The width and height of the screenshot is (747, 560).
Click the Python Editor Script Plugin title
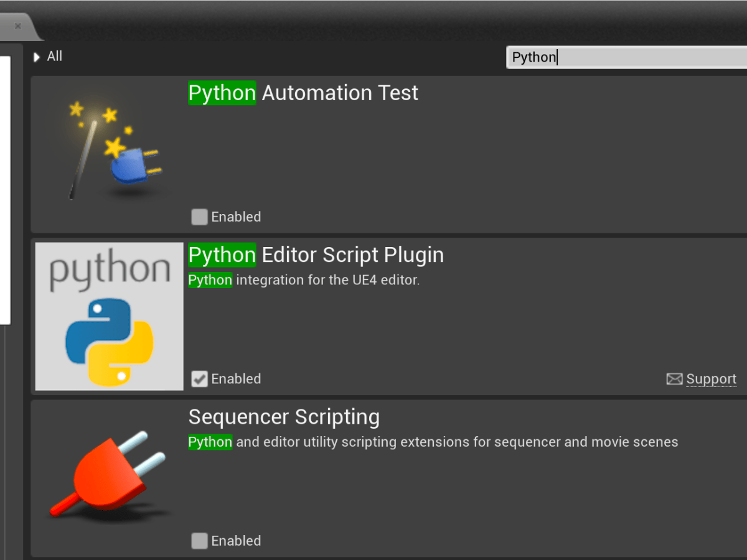coord(316,254)
